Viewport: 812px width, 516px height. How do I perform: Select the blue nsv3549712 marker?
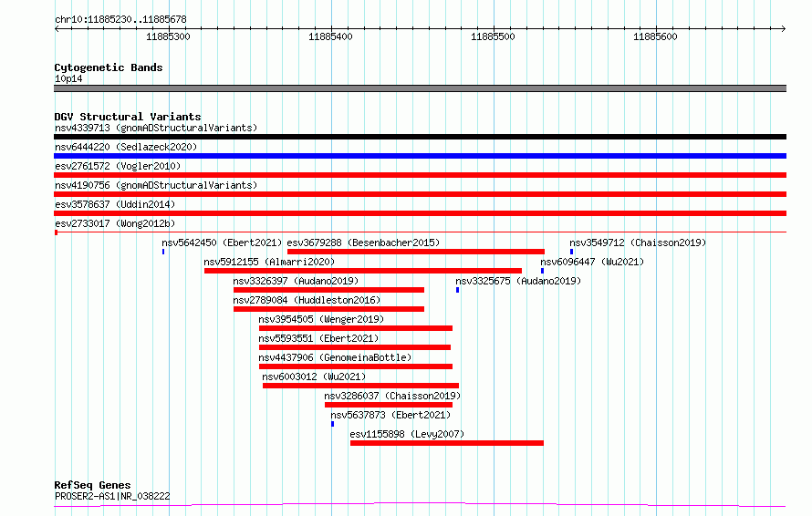(572, 252)
